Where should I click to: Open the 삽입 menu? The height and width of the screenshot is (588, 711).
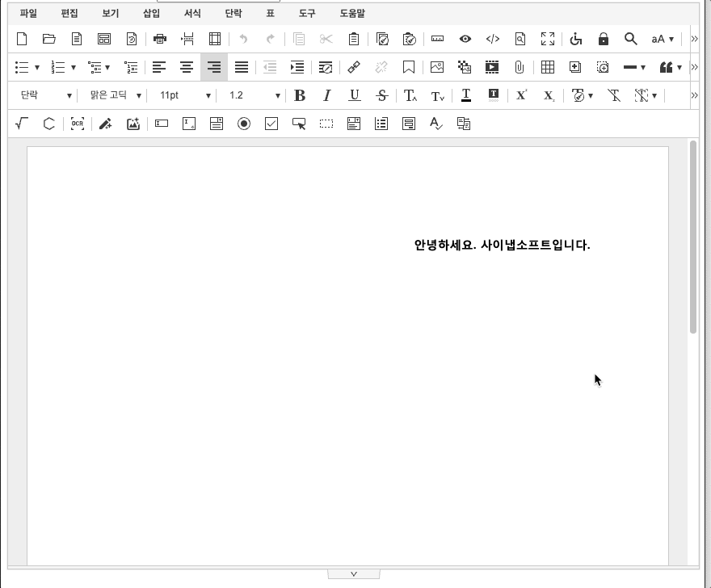tap(151, 14)
